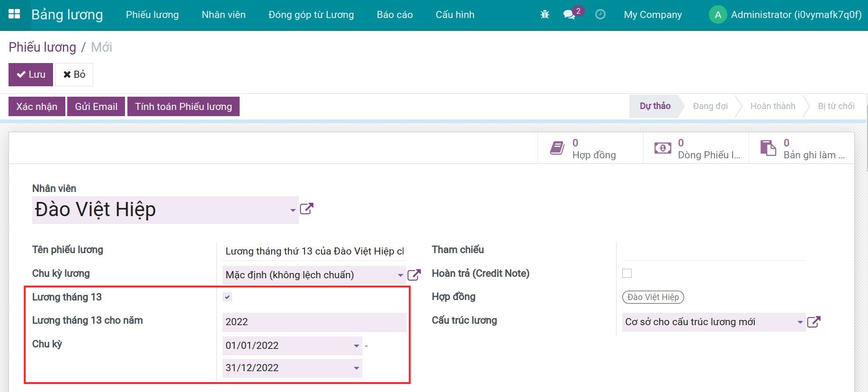The height and width of the screenshot is (392, 868).
Task: Click the Hợp đồng book icon
Action: click(557, 148)
